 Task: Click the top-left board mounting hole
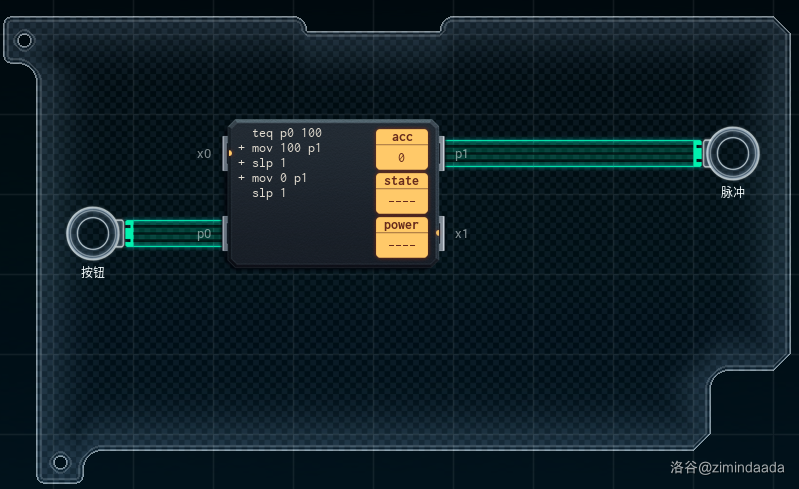tap(24, 41)
